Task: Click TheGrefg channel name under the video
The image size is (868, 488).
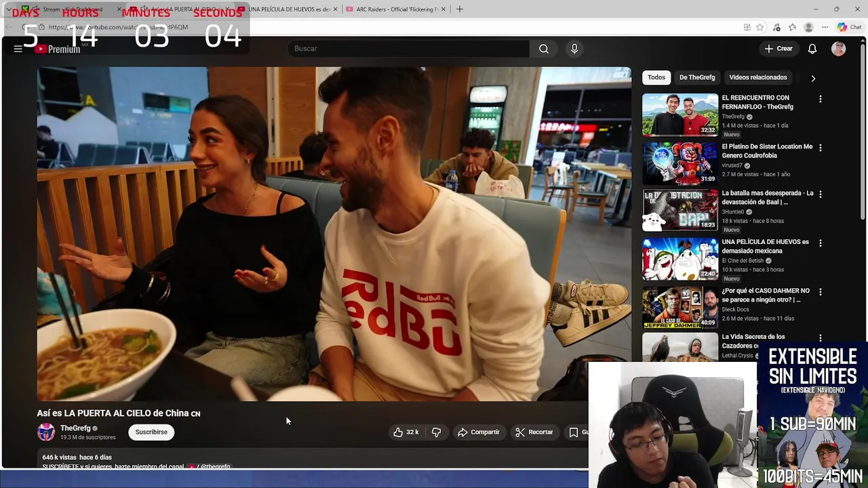Action: [75, 428]
